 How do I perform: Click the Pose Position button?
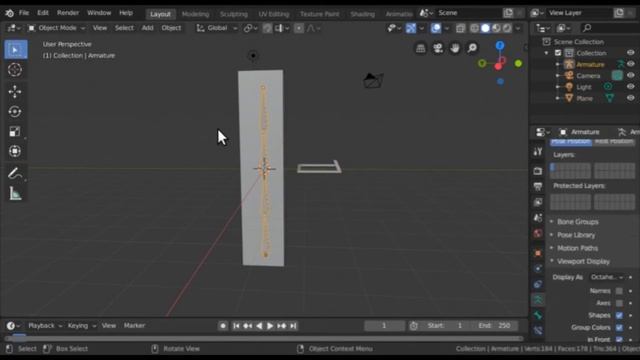click(x=571, y=142)
